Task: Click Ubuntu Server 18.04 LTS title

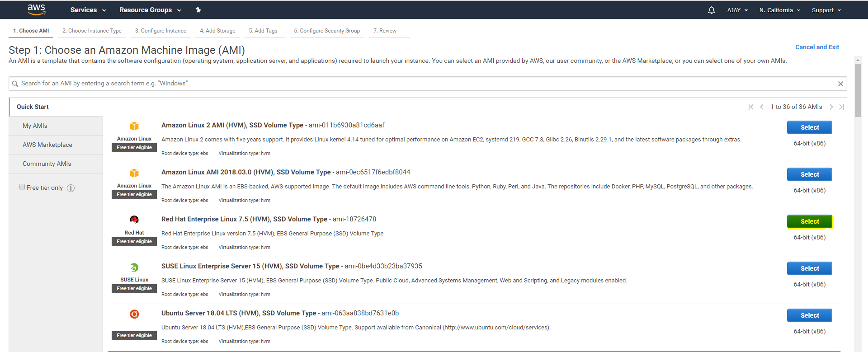Action: point(239,313)
